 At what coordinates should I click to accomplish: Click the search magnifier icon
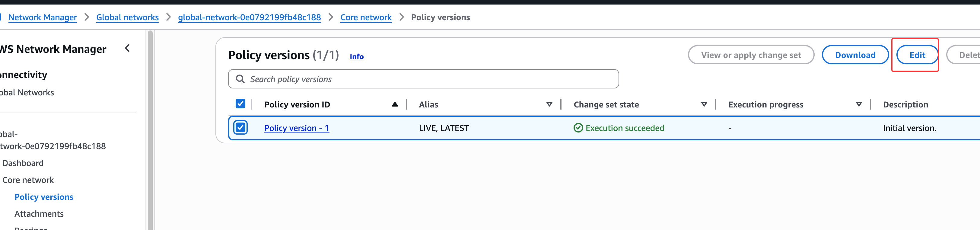click(x=240, y=79)
